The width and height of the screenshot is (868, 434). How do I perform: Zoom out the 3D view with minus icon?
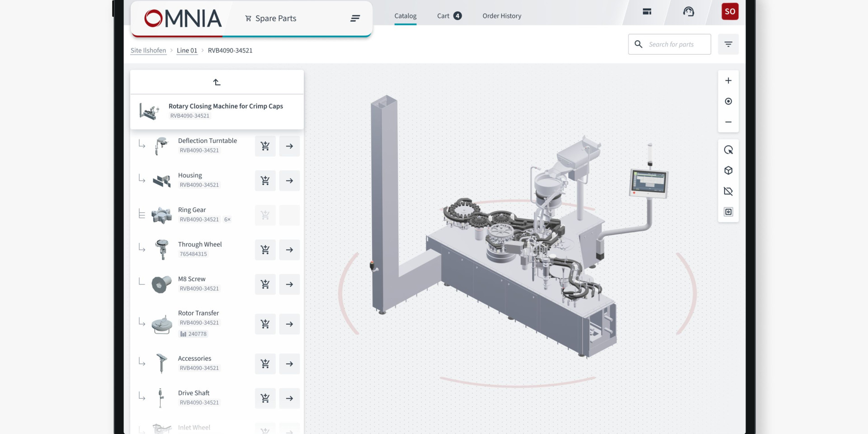[728, 122]
